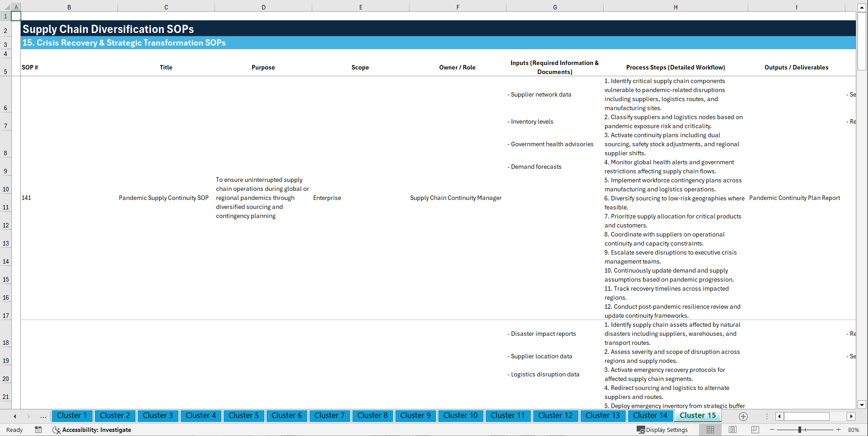868x436 pixels.
Task: Select row 18 header
Action: tap(5, 334)
